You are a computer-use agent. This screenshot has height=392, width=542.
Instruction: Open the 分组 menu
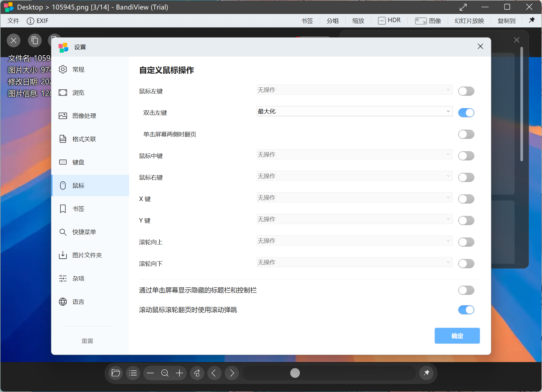(333, 21)
